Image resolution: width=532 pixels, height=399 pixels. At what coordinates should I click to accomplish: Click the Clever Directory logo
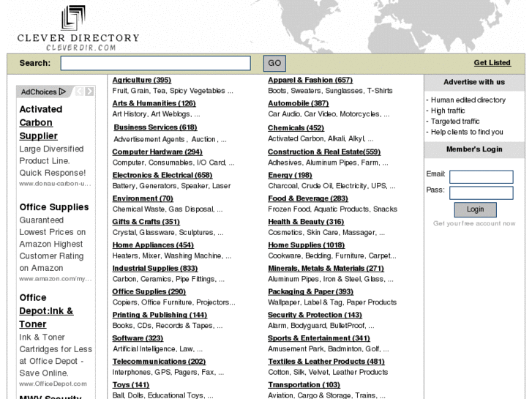pyautogui.click(x=78, y=28)
